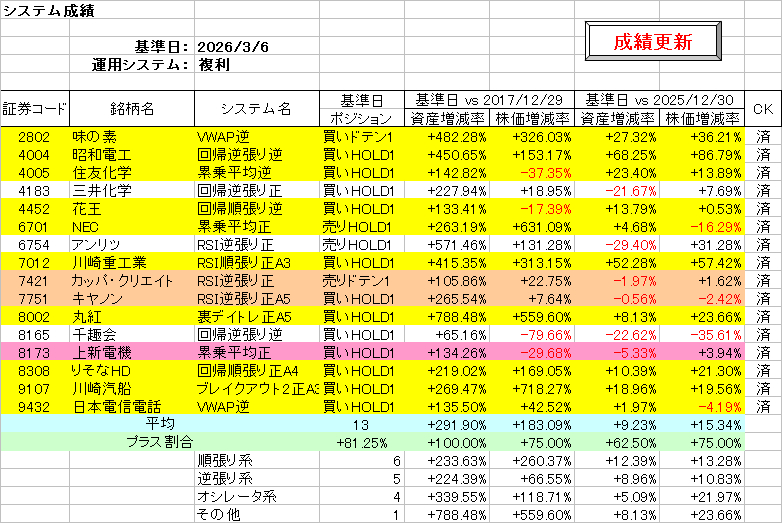Image resolution: width=782 pixels, height=523 pixels.
Task: Select the 昭和電工 name cell
Action: [132, 155]
